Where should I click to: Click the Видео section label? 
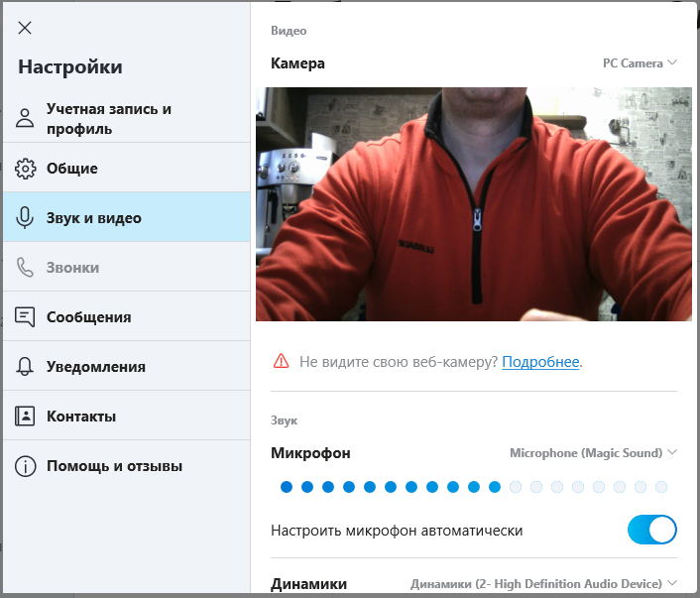[x=289, y=31]
